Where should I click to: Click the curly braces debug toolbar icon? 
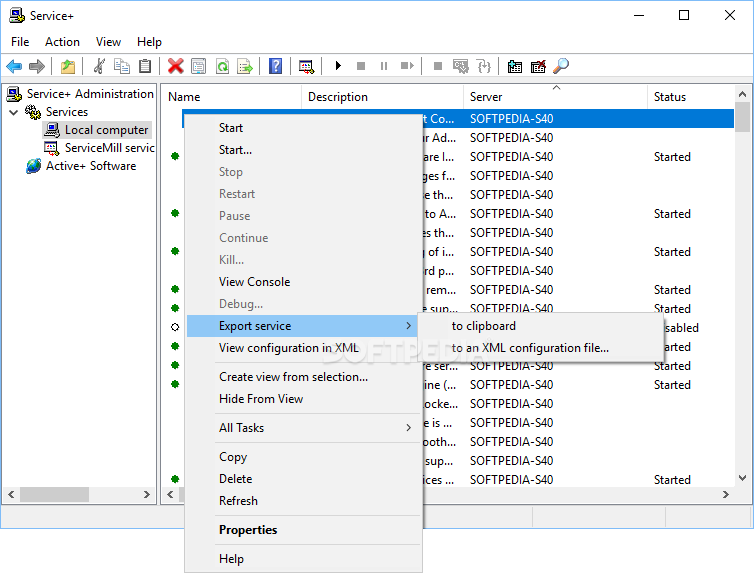[x=484, y=66]
